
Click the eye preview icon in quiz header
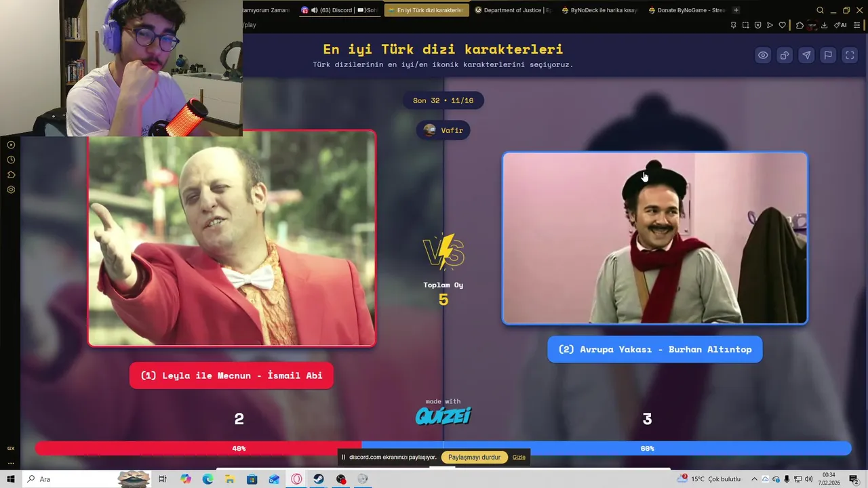[763, 56]
